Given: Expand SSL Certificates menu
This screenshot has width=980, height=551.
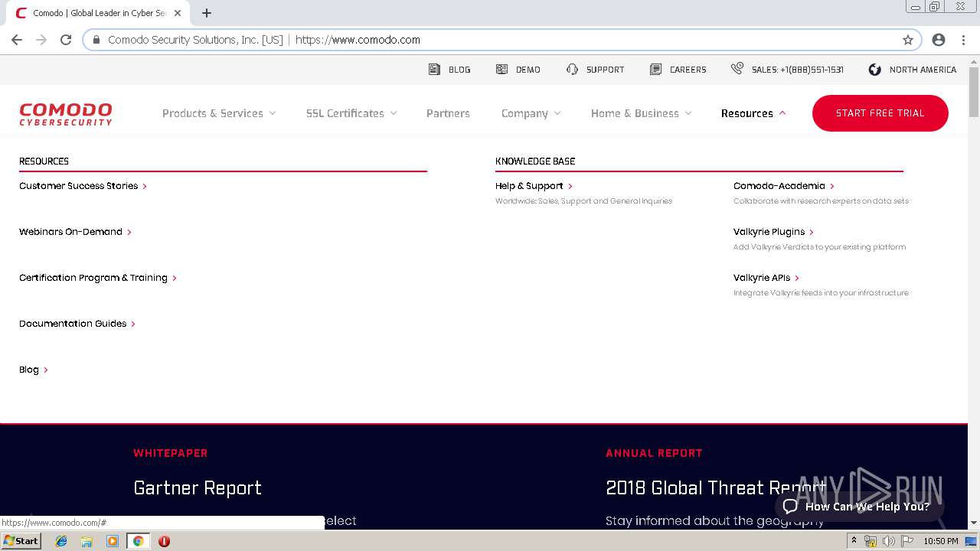Looking at the screenshot, I should pos(351,113).
